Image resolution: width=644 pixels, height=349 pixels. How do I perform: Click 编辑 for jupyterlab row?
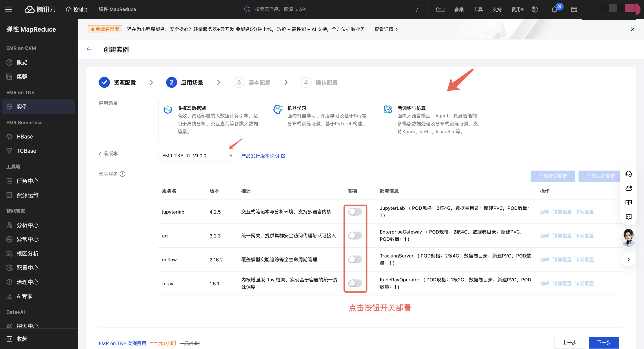(545, 212)
